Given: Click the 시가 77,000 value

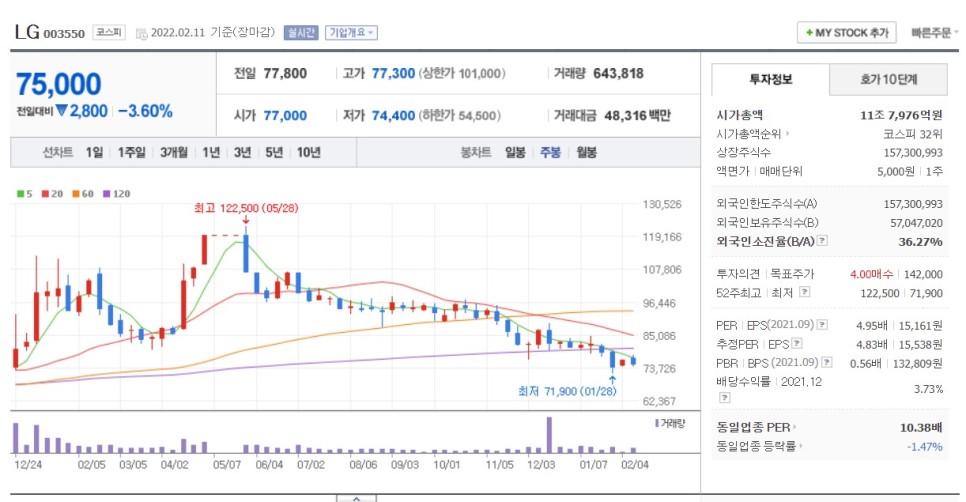Looking at the screenshot, I should (x=285, y=115).
